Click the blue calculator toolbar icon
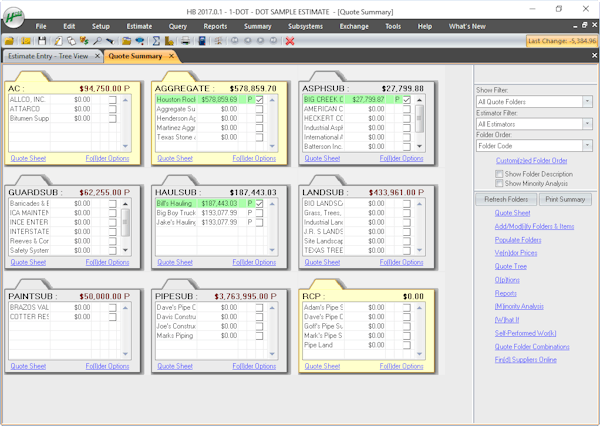The height and width of the screenshot is (426, 600). point(202,41)
